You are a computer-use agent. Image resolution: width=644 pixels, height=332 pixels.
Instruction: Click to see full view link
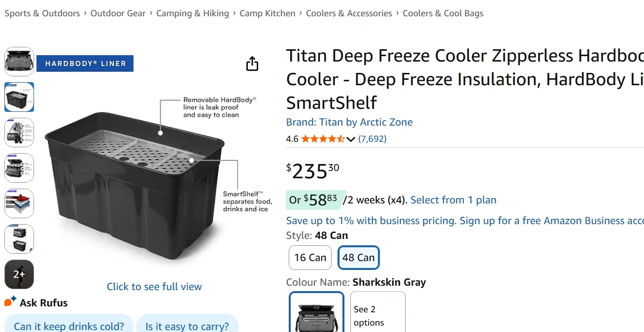(154, 287)
